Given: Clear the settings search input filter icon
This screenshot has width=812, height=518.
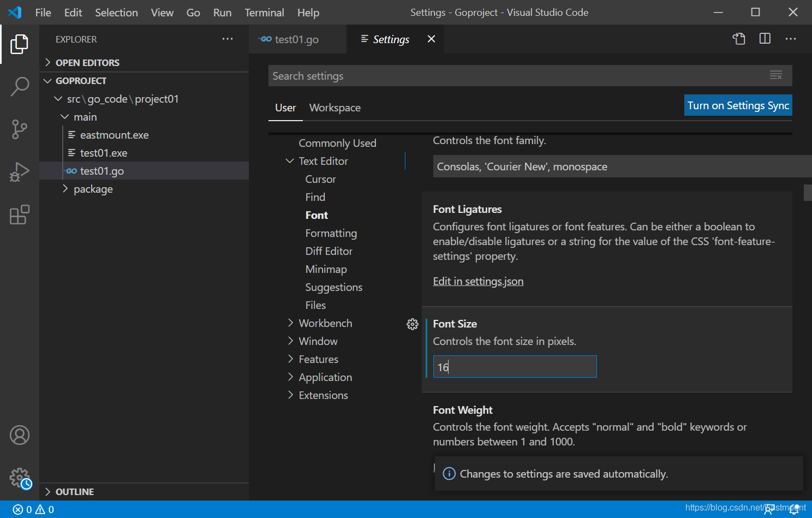Looking at the screenshot, I should coord(776,75).
